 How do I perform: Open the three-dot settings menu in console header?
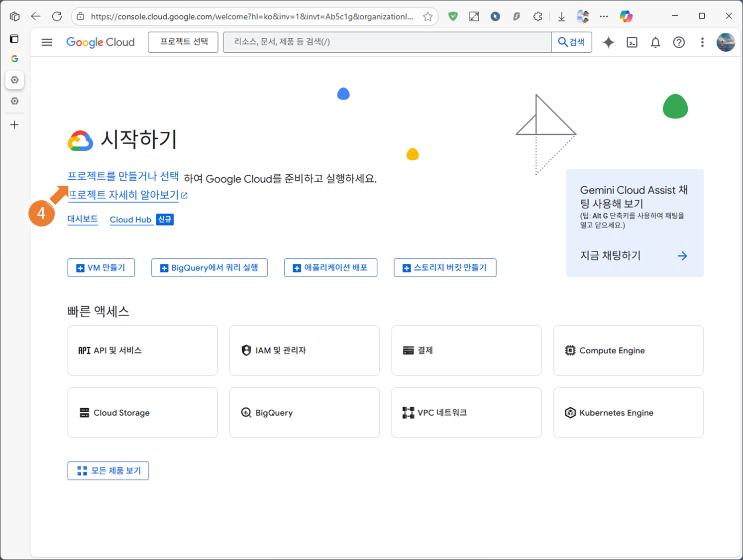coord(702,42)
